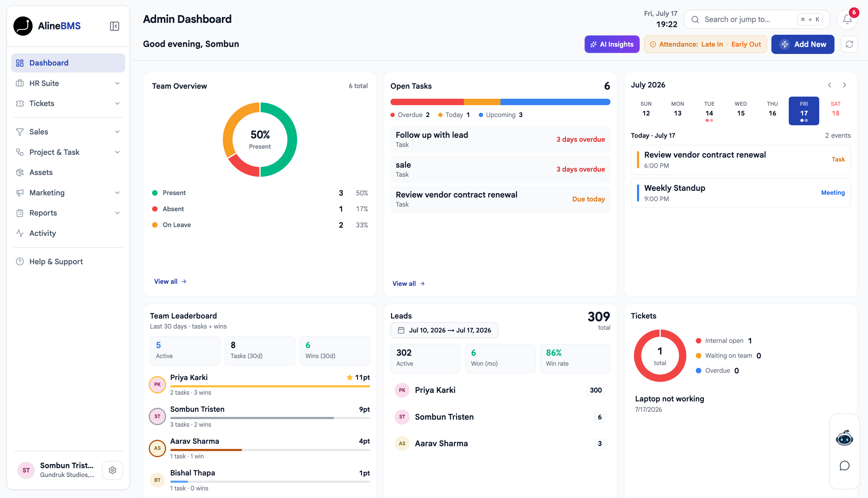The height and width of the screenshot is (498, 868).
Task: Click the AlineBMS logo icon
Action: pyautogui.click(x=23, y=26)
